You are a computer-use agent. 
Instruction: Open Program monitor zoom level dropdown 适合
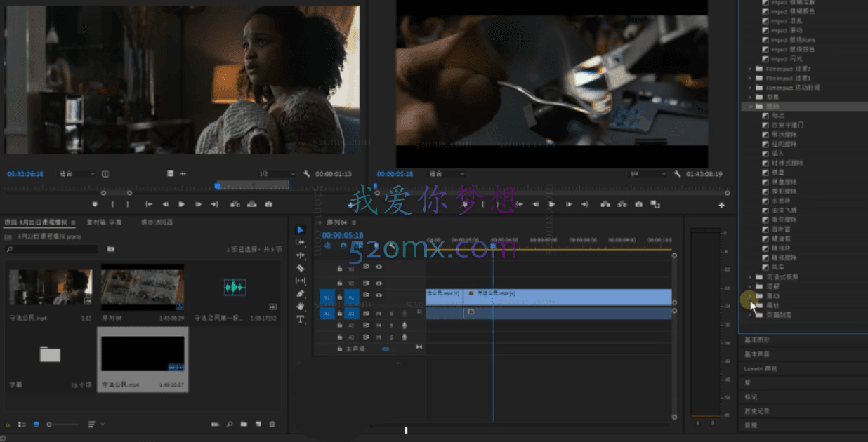pyautogui.click(x=447, y=173)
